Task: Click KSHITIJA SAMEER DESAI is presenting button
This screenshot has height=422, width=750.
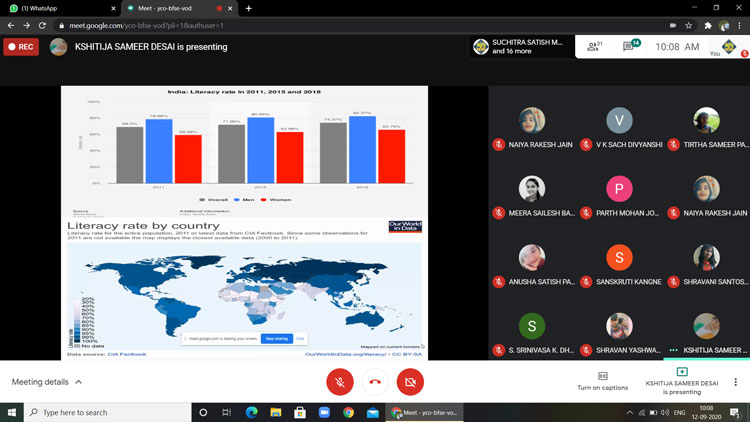Action: click(x=681, y=381)
